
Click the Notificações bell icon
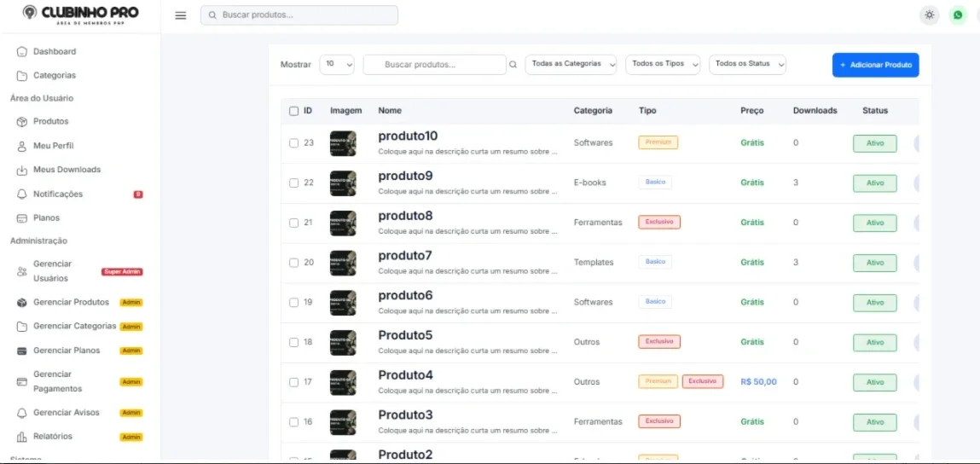coord(22,194)
